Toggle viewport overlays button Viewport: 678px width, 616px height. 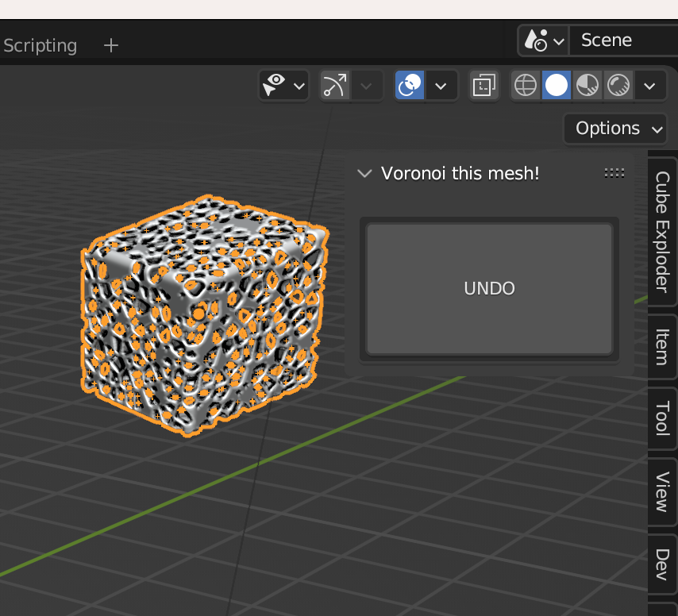coord(410,85)
